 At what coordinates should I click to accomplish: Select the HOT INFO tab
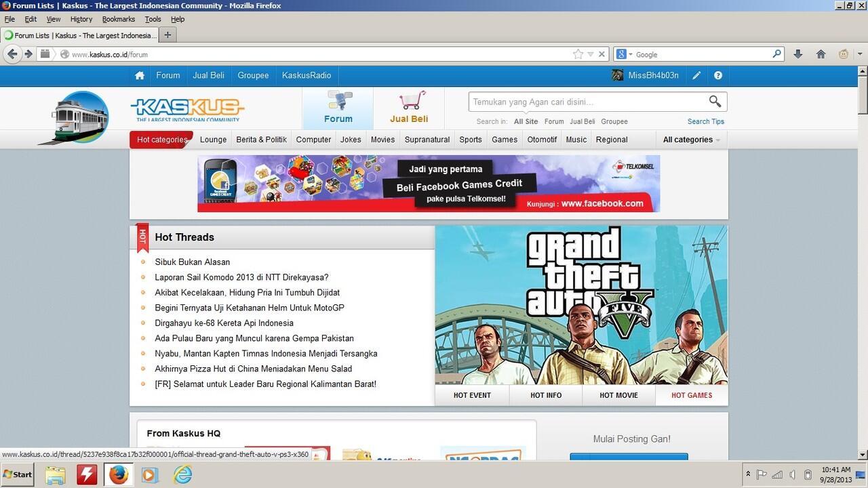click(x=546, y=395)
